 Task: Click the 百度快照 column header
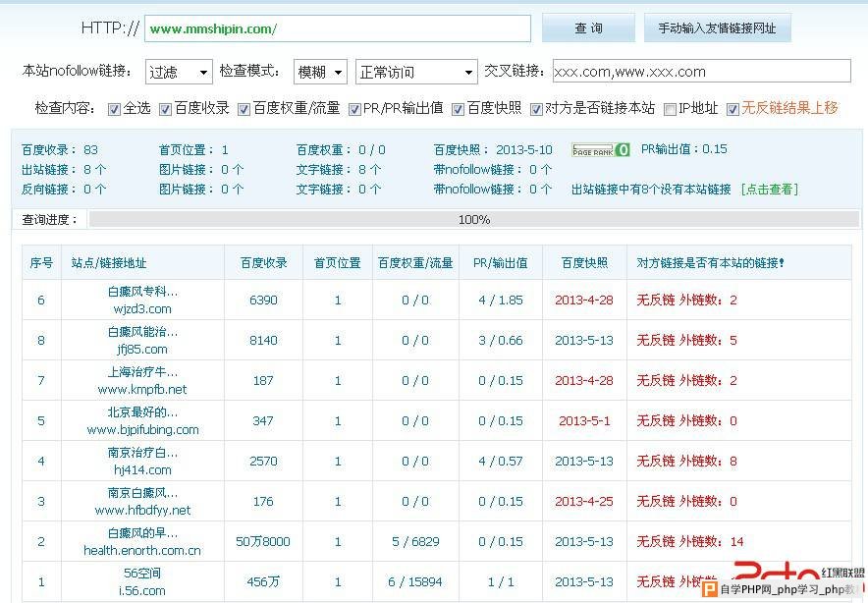[584, 263]
